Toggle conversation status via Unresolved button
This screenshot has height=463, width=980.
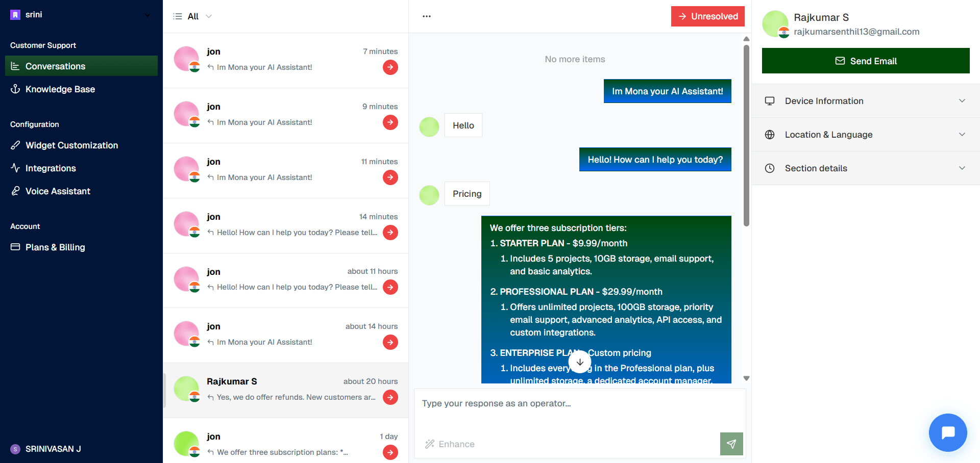pyautogui.click(x=707, y=16)
